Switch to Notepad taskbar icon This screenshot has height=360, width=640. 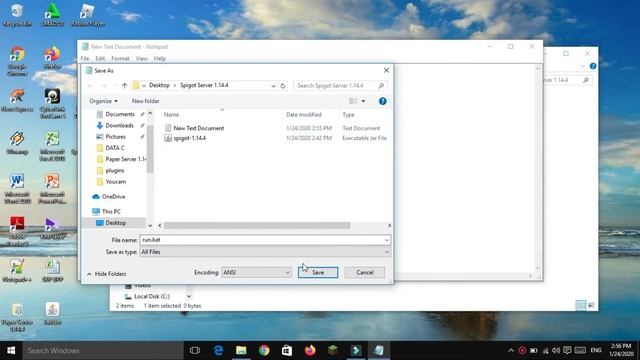379,351
